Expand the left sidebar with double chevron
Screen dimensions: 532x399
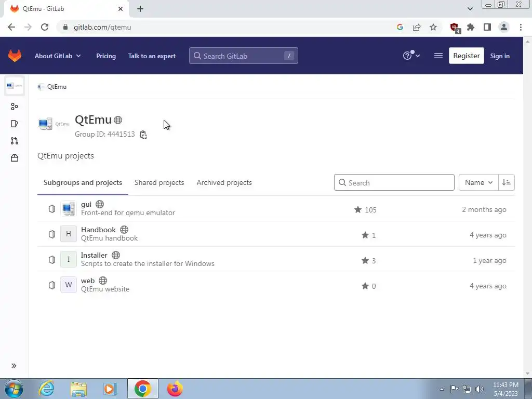(14, 366)
